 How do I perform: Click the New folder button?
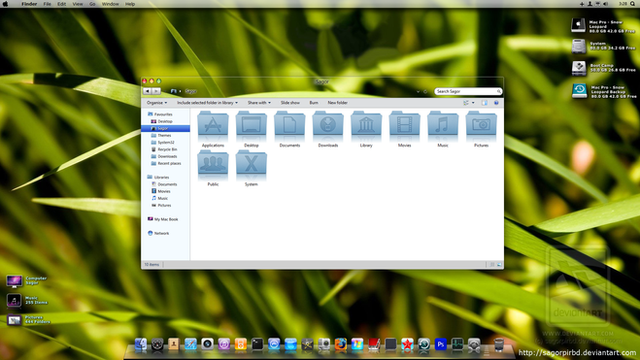point(338,103)
